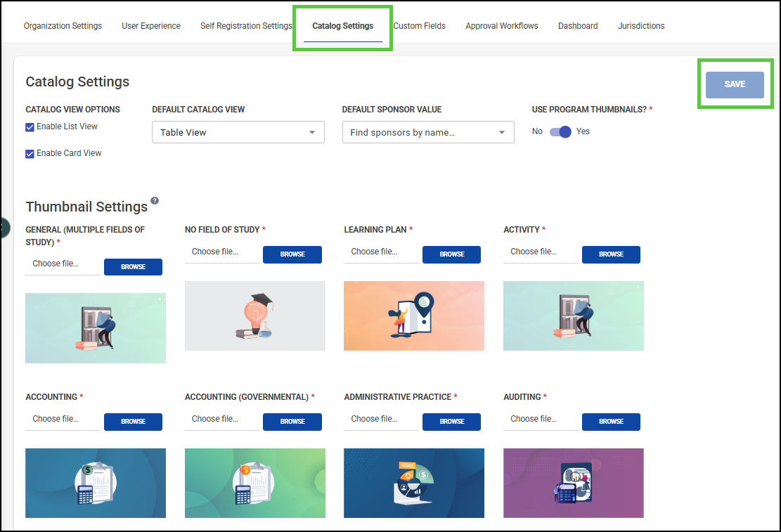Expand the Default Sponsor Value dropdown
The width and height of the screenshot is (781, 532).
pos(428,132)
